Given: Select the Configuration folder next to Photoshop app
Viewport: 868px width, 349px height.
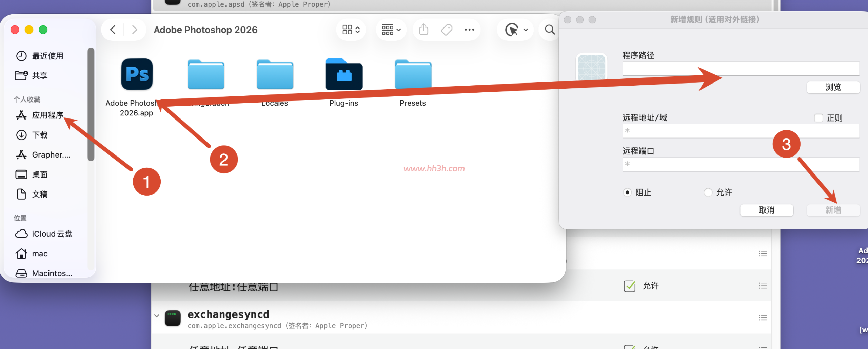Looking at the screenshot, I should click(206, 74).
